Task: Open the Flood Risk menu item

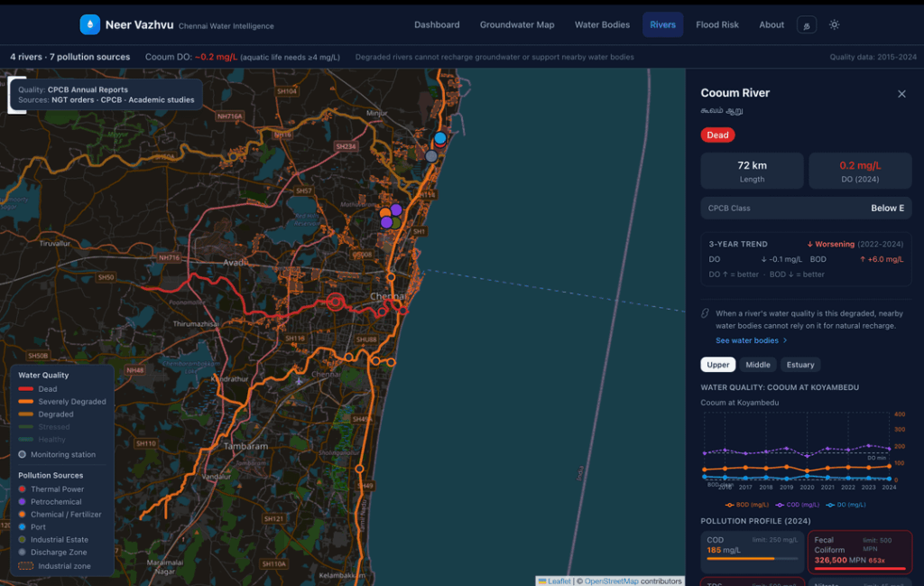Action: 717,24
